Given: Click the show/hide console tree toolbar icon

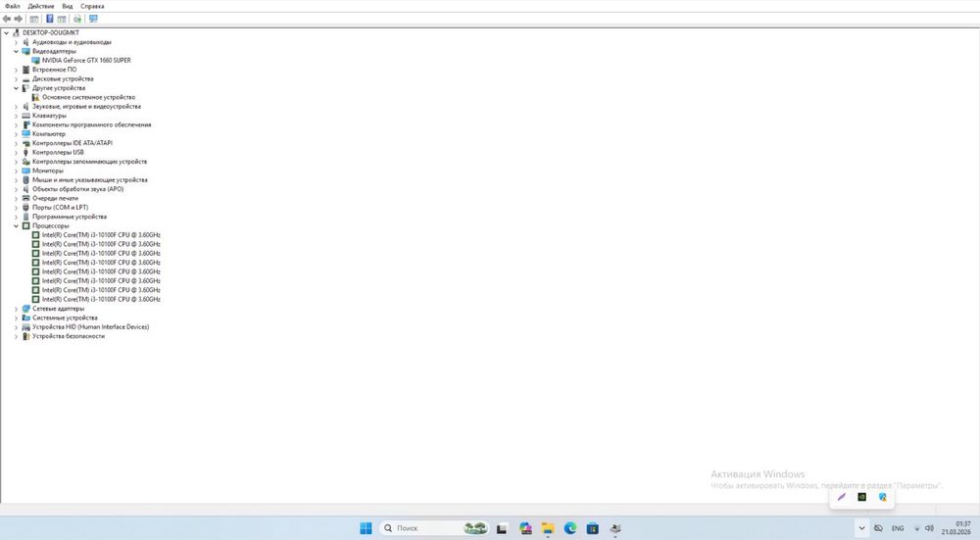Looking at the screenshot, I should point(34,19).
